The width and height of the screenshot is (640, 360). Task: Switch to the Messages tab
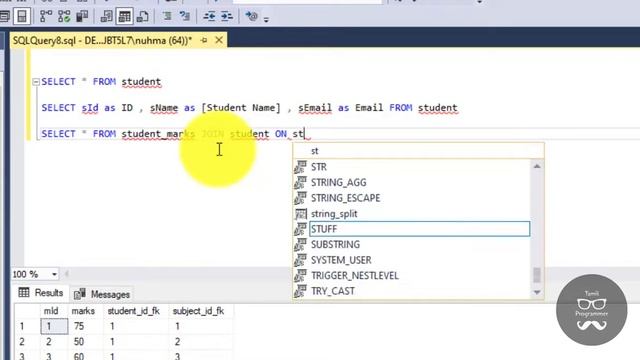click(102, 294)
